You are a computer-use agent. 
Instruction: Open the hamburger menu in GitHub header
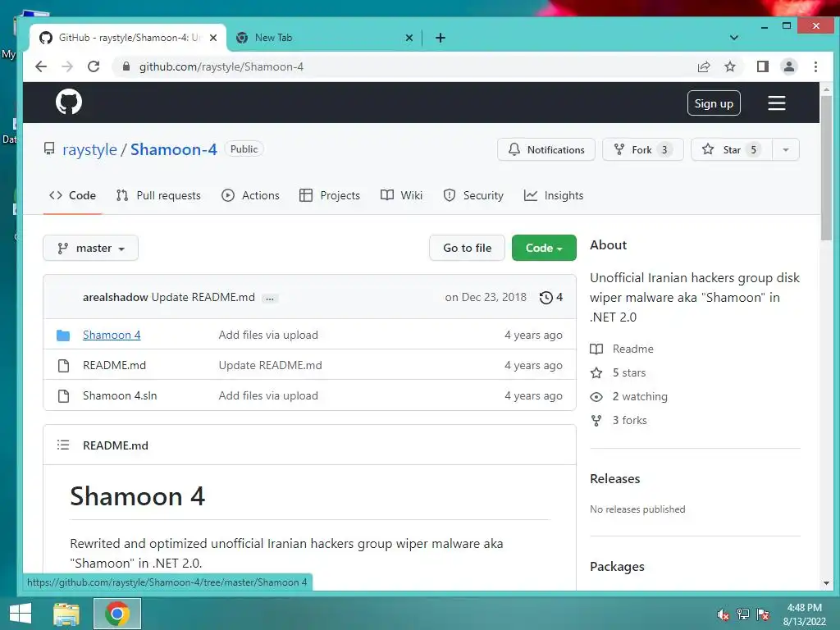click(776, 103)
